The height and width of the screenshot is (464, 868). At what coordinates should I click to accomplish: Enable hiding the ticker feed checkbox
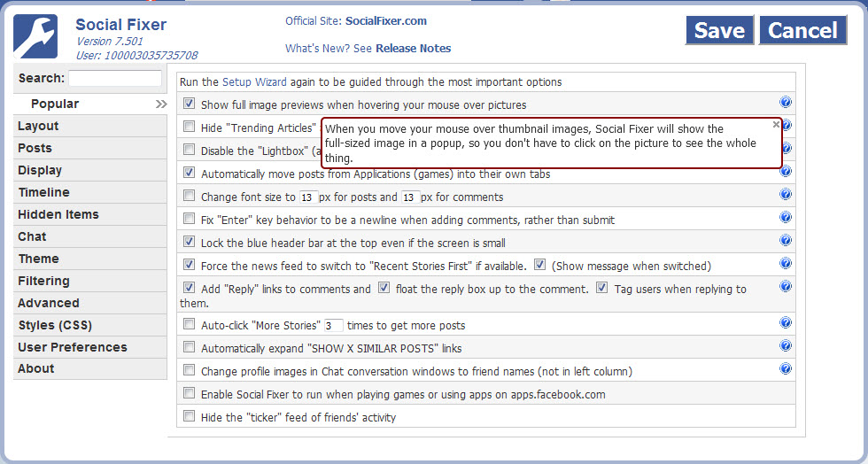point(189,416)
